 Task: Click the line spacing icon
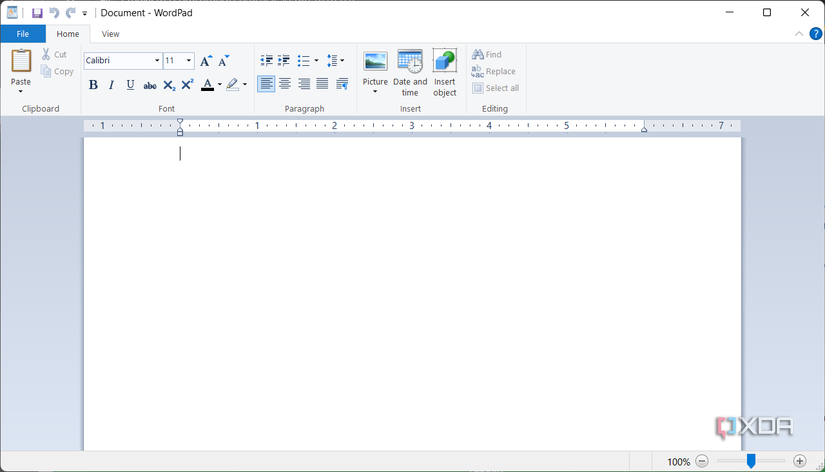[331, 61]
